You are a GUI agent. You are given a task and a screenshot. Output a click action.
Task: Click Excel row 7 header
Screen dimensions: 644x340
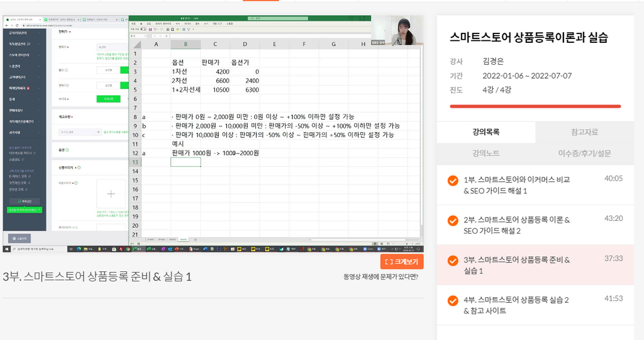(135, 108)
